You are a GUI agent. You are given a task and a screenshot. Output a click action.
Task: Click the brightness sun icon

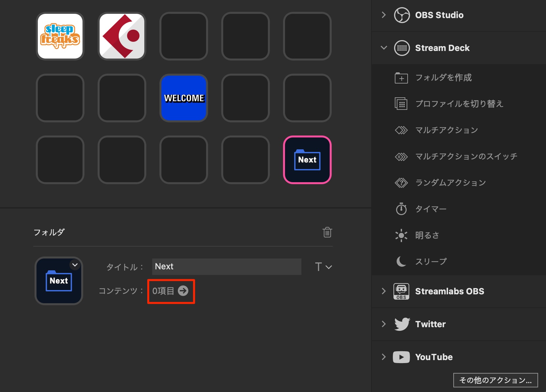401,235
